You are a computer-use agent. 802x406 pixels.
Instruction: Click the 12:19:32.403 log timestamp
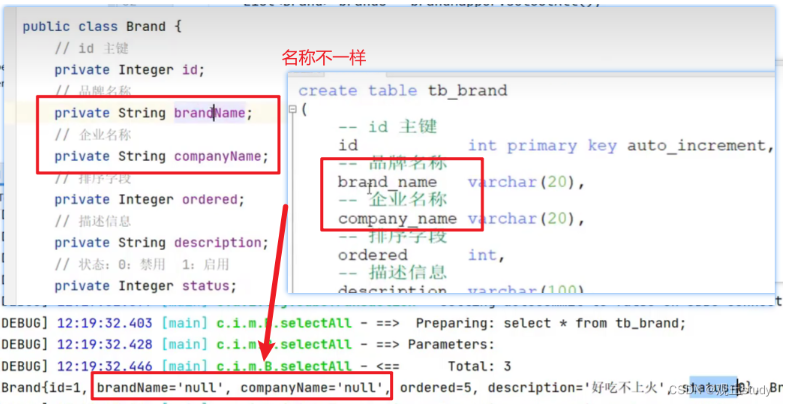coord(104,324)
